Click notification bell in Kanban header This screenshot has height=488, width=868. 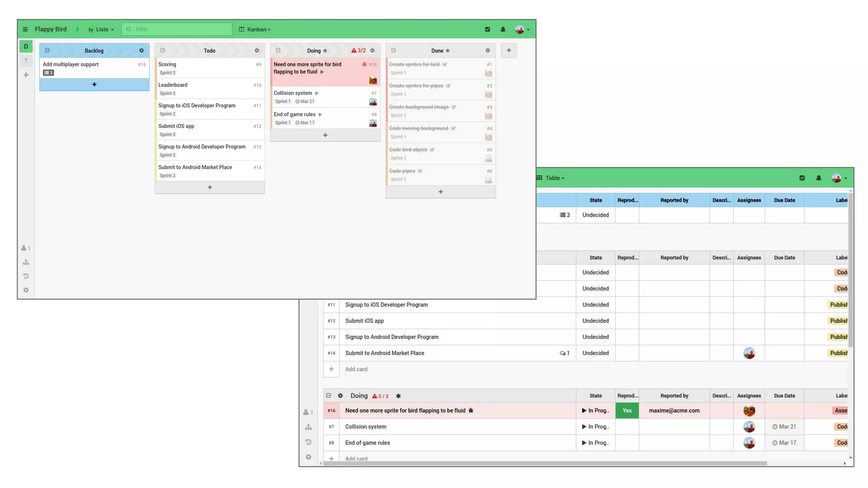pyautogui.click(x=503, y=29)
